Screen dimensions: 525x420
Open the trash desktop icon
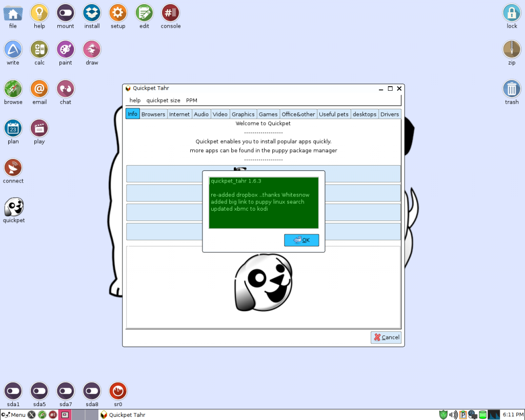click(512, 89)
